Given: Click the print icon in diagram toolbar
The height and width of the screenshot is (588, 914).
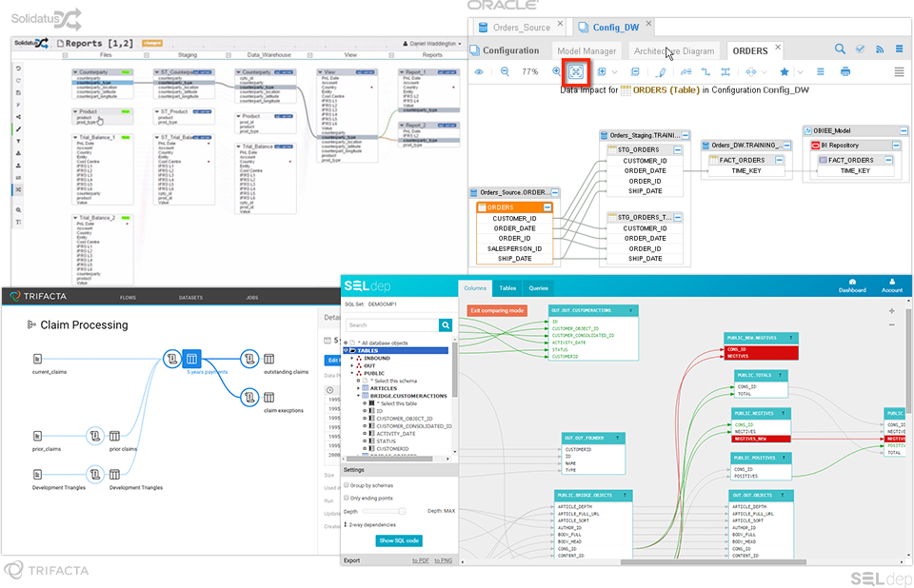Looking at the screenshot, I should [845, 71].
